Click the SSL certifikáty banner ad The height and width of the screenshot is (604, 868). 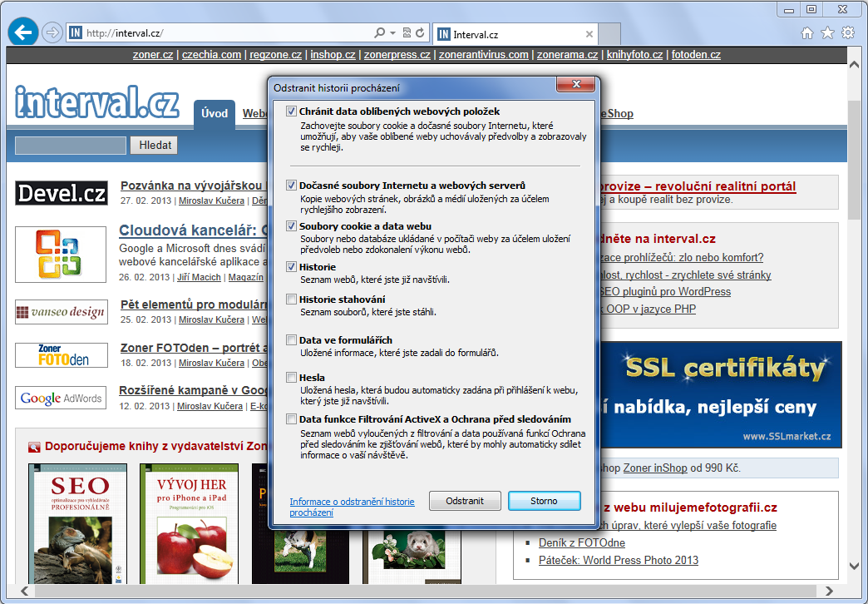721,394
